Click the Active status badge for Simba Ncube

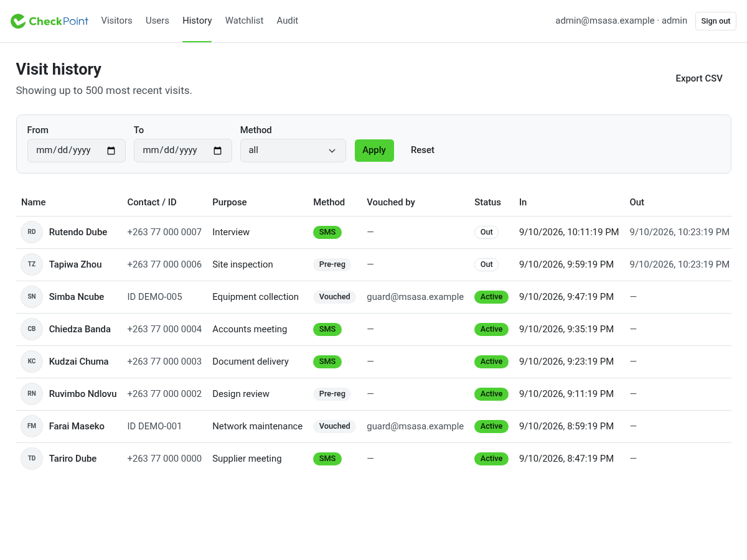pyautogui.click(x=491, y=297)
